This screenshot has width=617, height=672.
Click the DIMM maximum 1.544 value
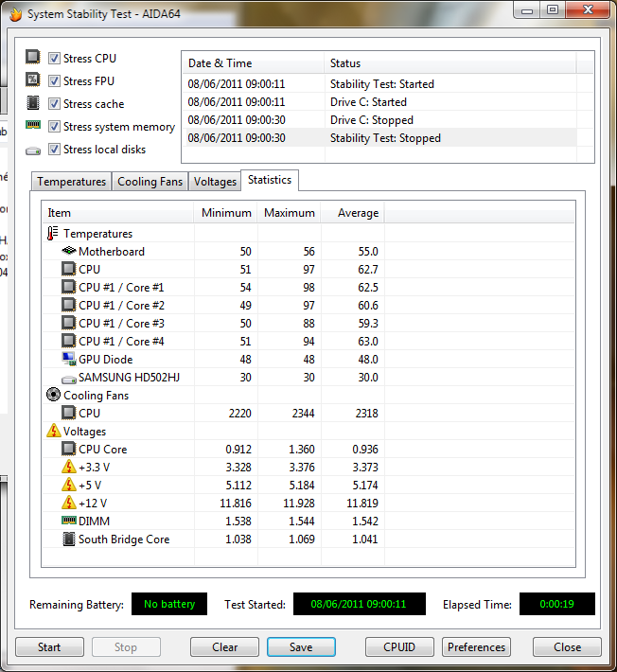tap(302, 522)
